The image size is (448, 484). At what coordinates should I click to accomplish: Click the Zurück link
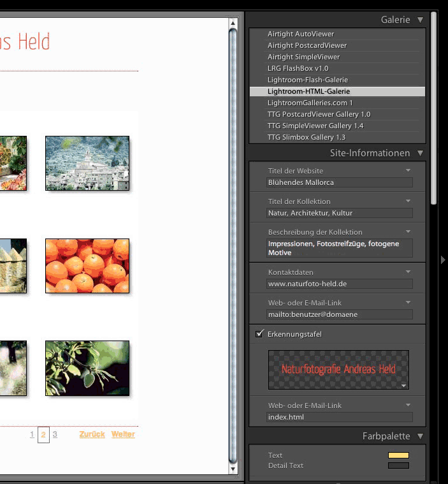coord(92,434)
